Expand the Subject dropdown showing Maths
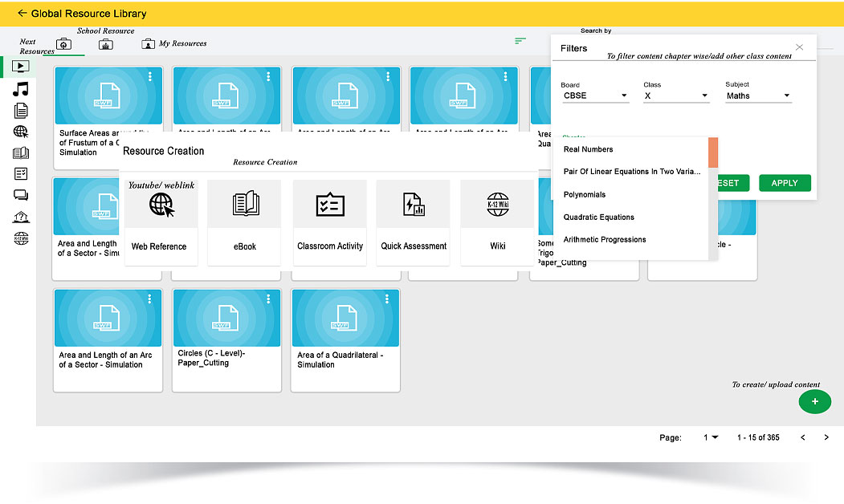844x504 pixels. tap(758, 96)
